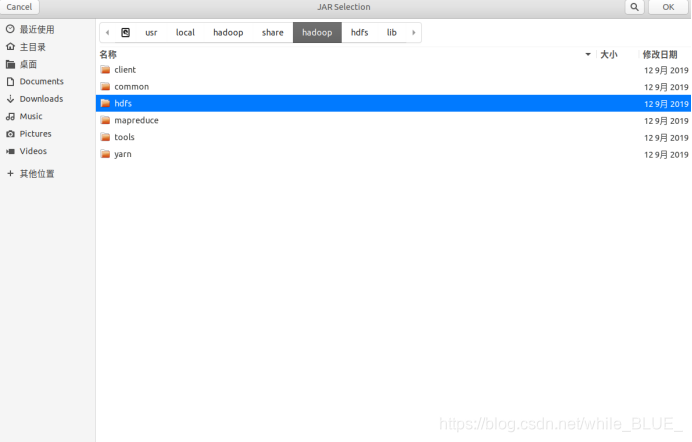The image size is (692, 442).
Task: Select the hdfs folder name in list
Action: (x=123, y=103)
